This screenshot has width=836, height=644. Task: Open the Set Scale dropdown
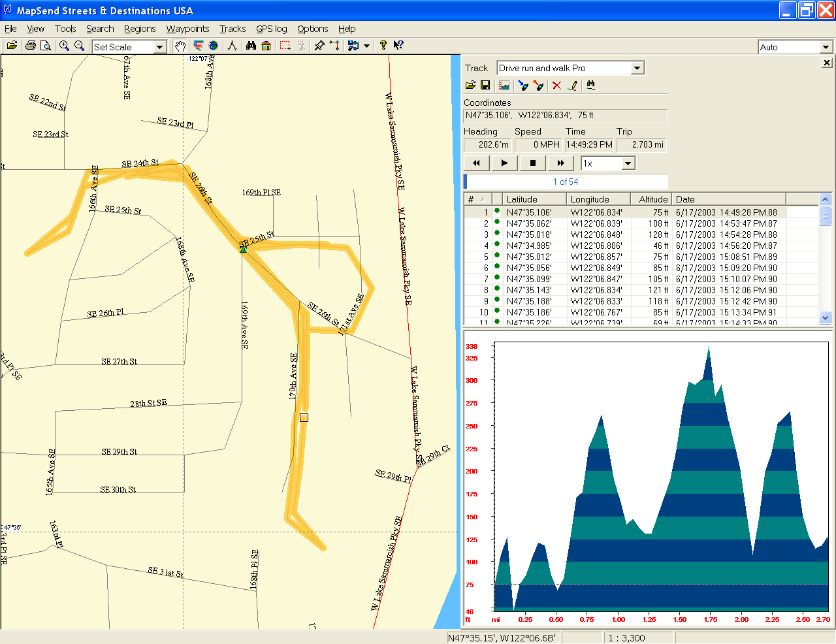click(x=159, y=47)
